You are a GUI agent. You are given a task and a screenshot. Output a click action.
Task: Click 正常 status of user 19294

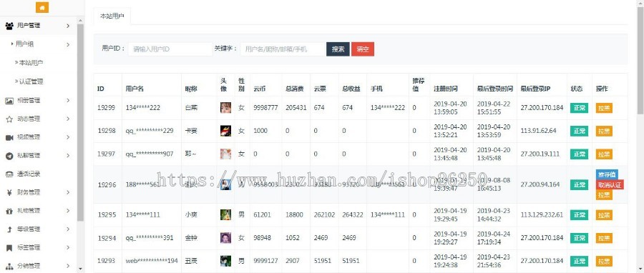pos(579,238)
